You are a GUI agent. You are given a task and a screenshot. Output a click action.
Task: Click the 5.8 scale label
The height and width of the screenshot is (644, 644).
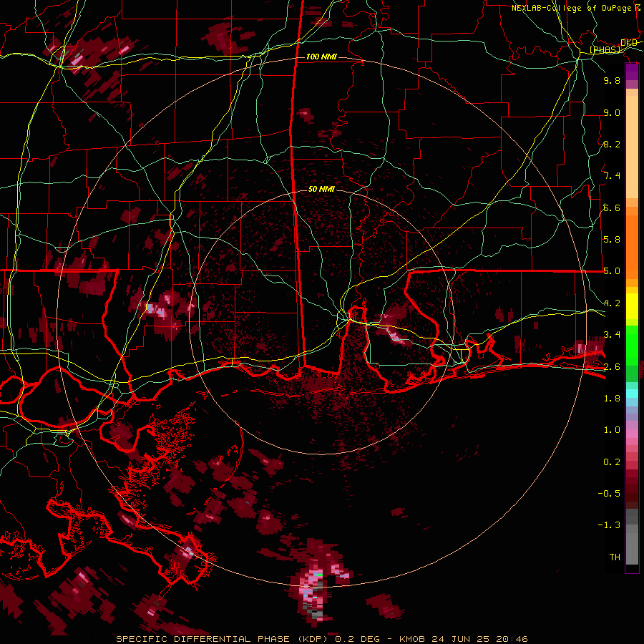612,240
